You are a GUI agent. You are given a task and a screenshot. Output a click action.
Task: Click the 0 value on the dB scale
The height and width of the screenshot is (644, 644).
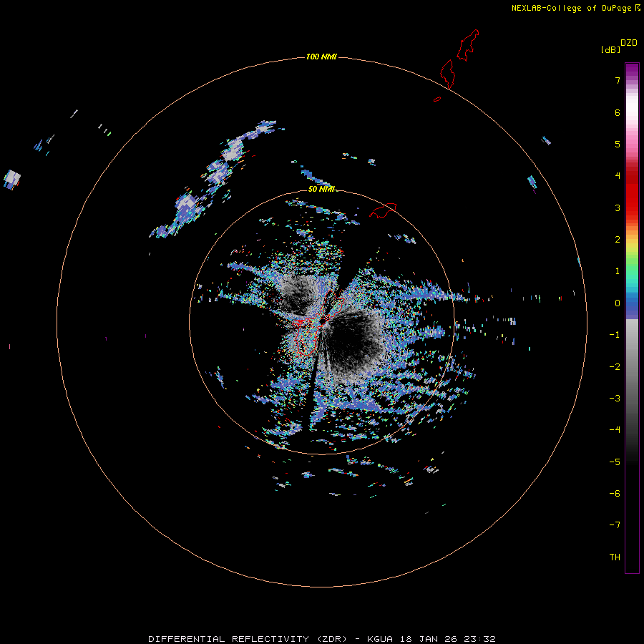(618, 303)
